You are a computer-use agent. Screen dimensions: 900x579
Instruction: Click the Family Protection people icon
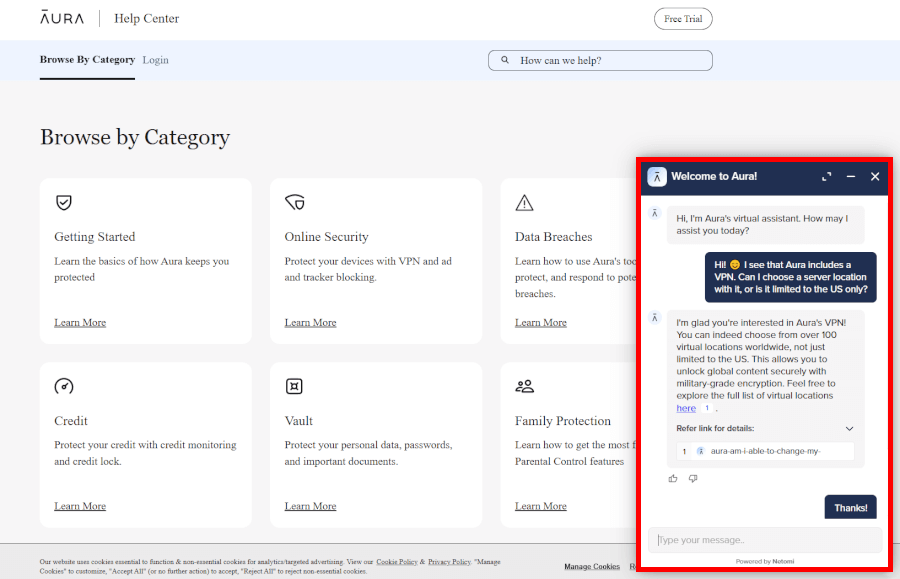(x=524, y=386)
